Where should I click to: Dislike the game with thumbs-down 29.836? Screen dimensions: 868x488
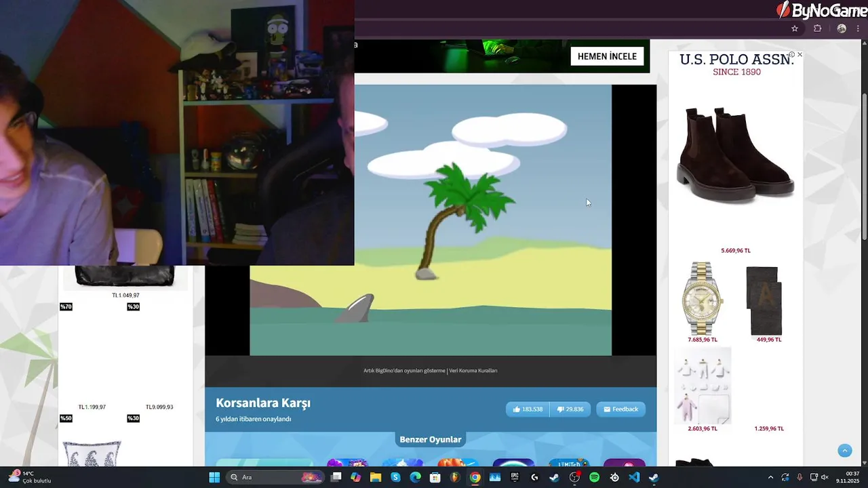coord(570,409)
